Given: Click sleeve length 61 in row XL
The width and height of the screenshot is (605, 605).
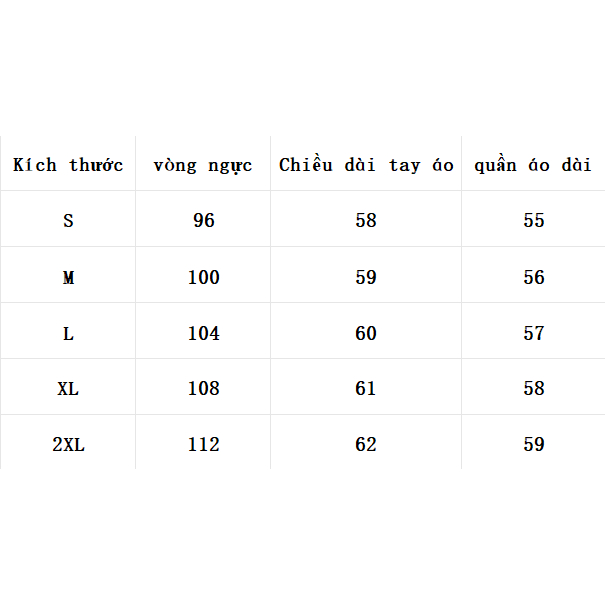Looking at the screenshot, I should pyautogui.click(x=366, y=388).
